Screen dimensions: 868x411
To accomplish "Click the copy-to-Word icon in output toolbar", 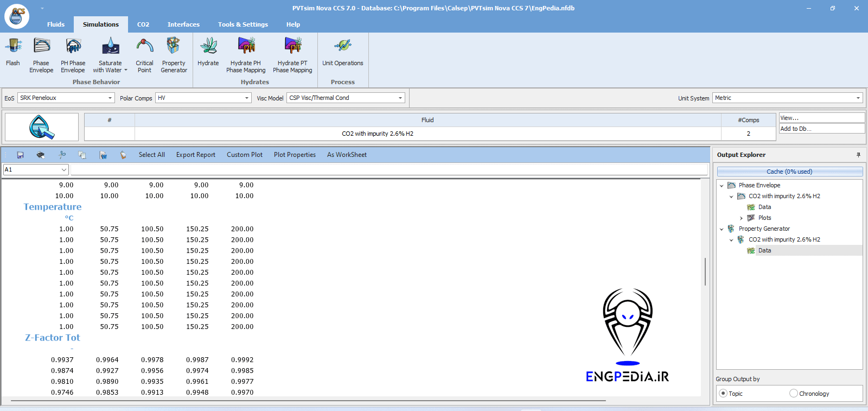I will pos(103,155).
